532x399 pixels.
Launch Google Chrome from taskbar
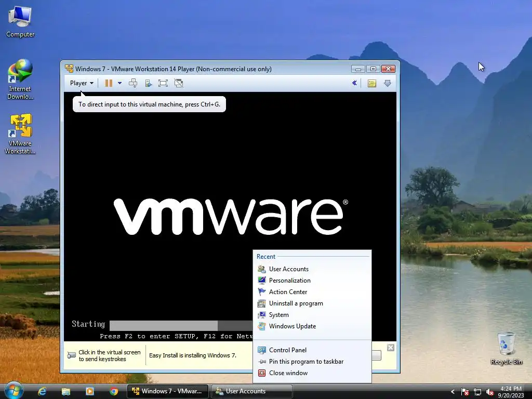[x=114, y=391]
